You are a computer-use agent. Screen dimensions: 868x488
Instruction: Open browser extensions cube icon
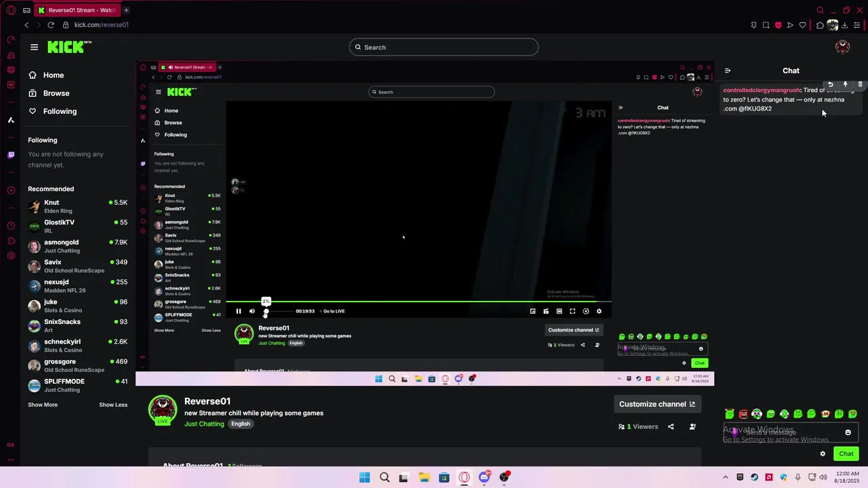tap(820, 25)
